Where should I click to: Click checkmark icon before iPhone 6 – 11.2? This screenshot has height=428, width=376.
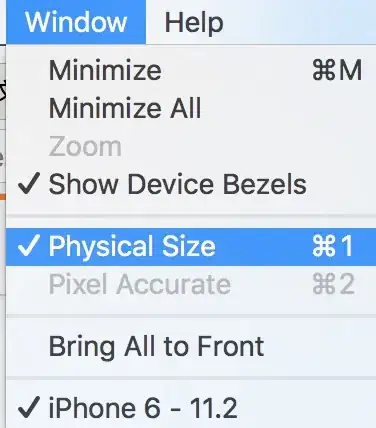pyautogui.click(x=29, y=407)
